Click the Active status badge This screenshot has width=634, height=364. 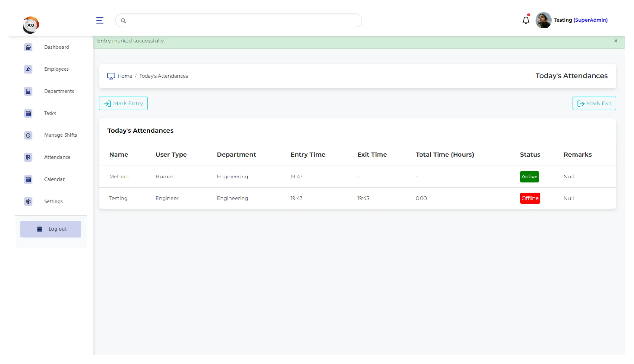529,177
